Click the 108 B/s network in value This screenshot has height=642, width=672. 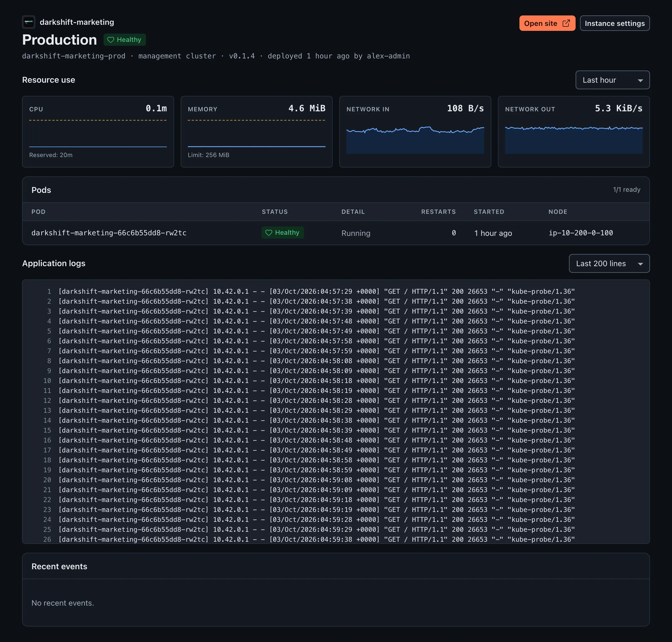coord(465,109)
